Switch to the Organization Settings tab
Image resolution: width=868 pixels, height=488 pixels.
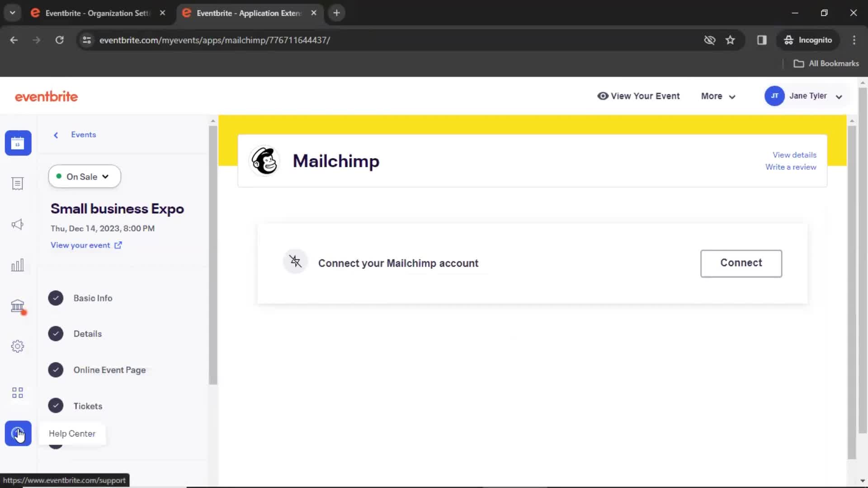click(97, 13)
